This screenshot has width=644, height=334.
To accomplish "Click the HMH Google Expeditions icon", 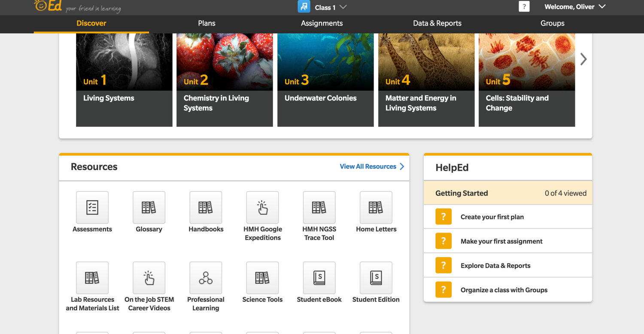I will click(262, 208).
